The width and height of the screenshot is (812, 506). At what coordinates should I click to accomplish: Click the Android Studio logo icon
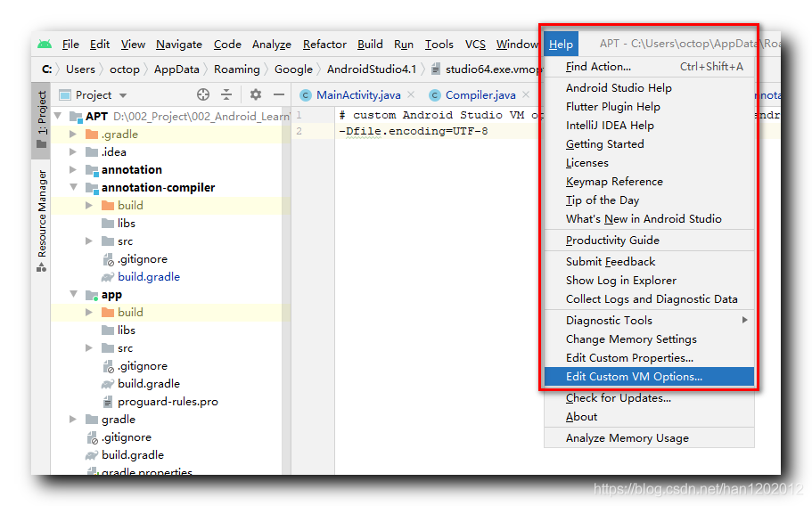45,45
